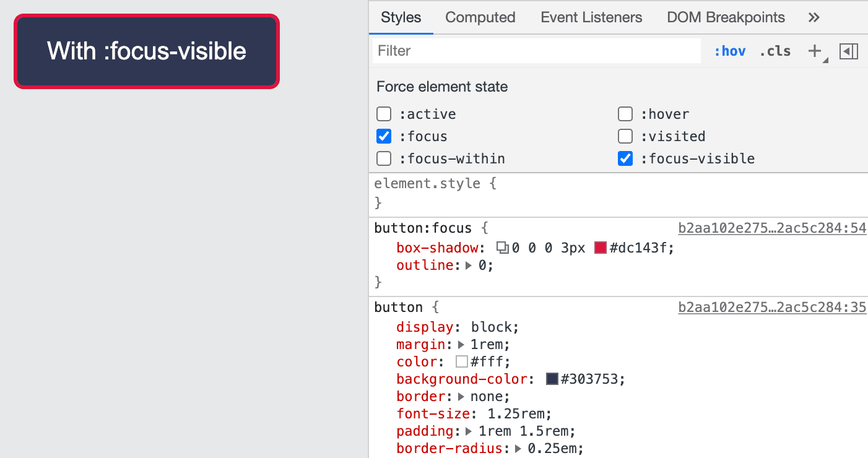Disable the :focus-visible forced state

[625, 158]
